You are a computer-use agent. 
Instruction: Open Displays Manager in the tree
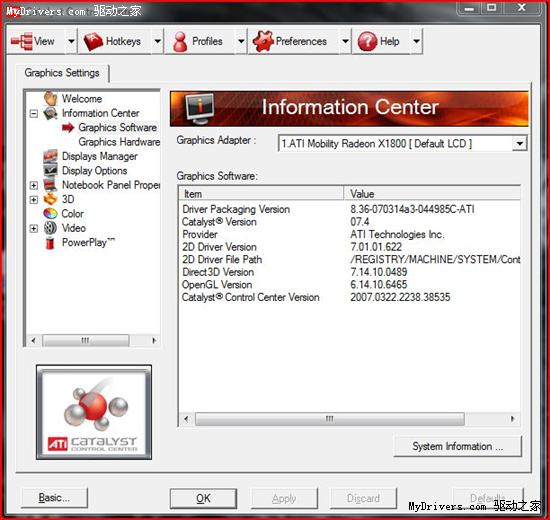[100, 156]
